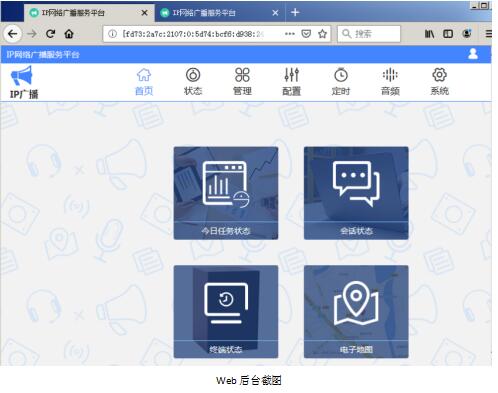This screenshot has width=498, height=393.
Task: Open the 今日任务状态 tile
Action: [x=226, y=193]
